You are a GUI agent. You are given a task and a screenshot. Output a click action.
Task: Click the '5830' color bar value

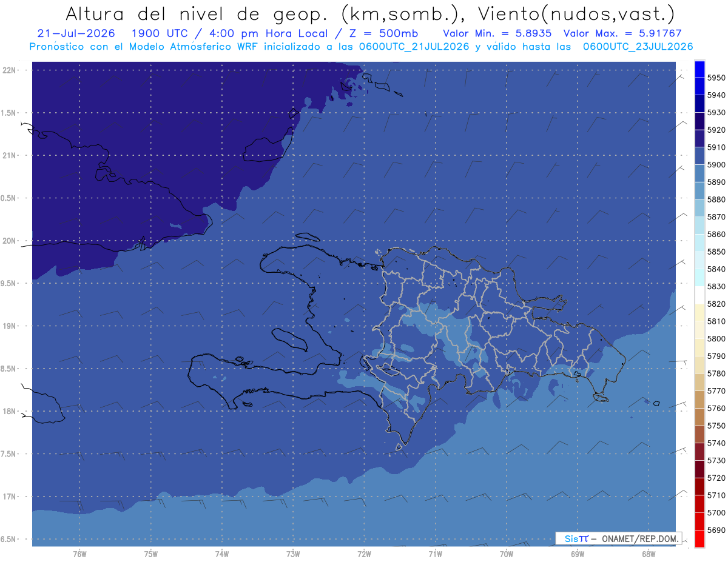[x=716, y=287]
